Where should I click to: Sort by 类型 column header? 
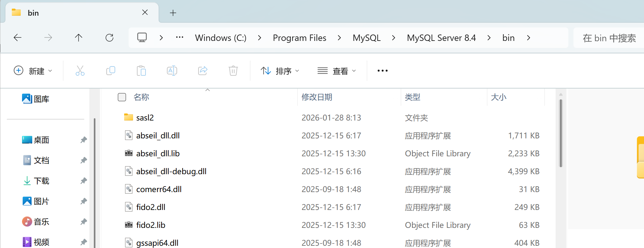tap(413, 97)
